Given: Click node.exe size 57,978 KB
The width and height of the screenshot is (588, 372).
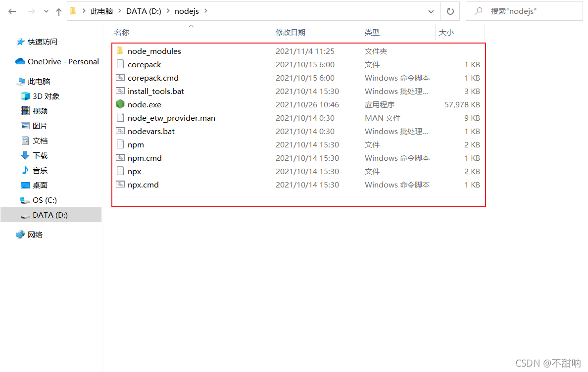Looking at the screenshot, I should (462, 105).
